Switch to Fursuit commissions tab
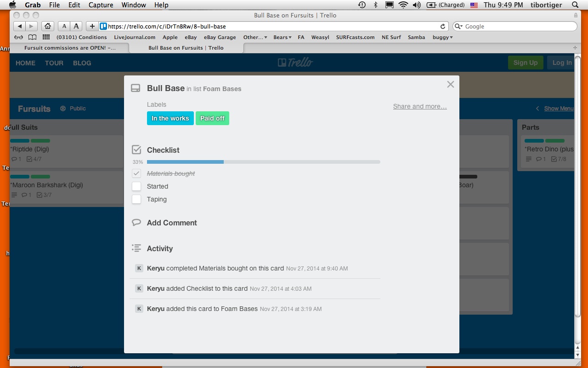The height and width of the screenshot is (368, 588). 70,48
